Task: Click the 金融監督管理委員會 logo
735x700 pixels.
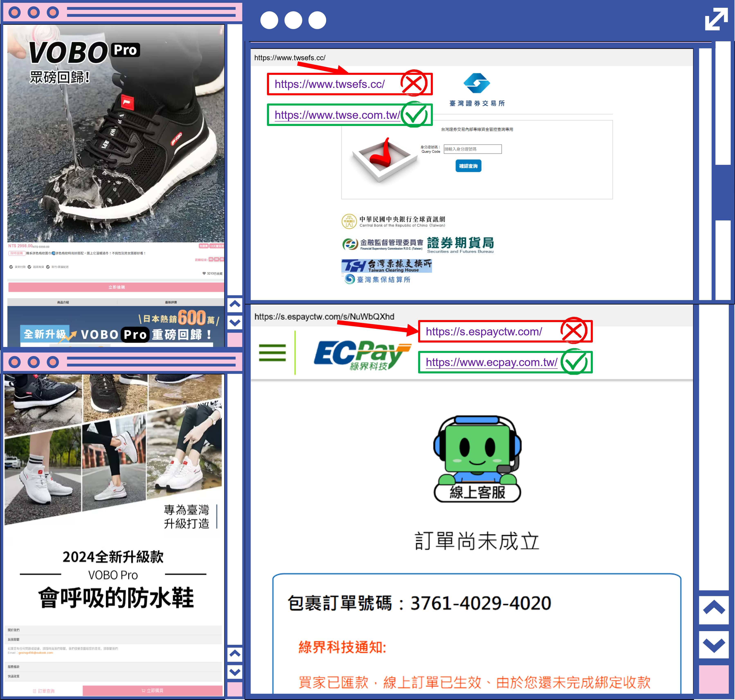Action: coord(383,244)
